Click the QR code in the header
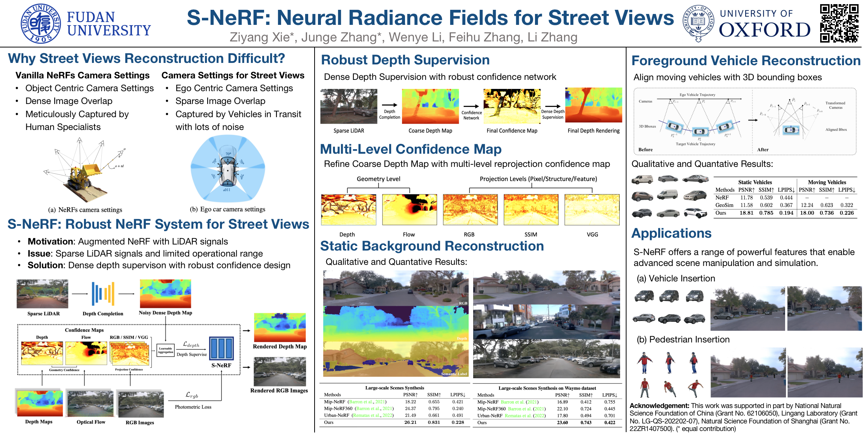This screenshot has height=434, width=868. pyautogui.click(x=839, y=23)
